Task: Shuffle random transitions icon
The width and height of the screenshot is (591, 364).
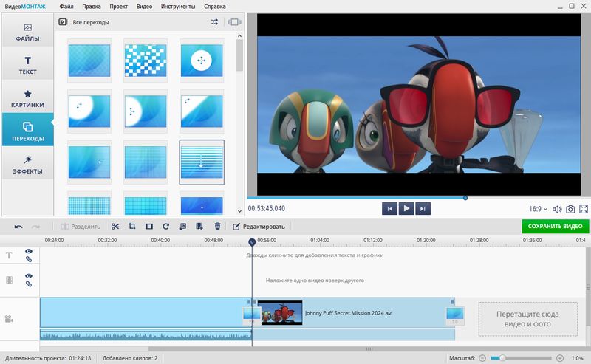Action: click(214, 22)
